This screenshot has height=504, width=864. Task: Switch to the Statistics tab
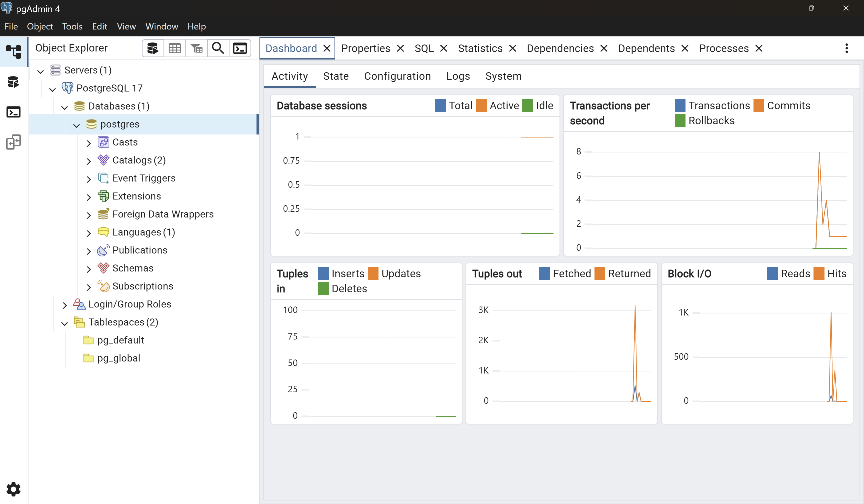pyautogui.click(x=480, y=48)
